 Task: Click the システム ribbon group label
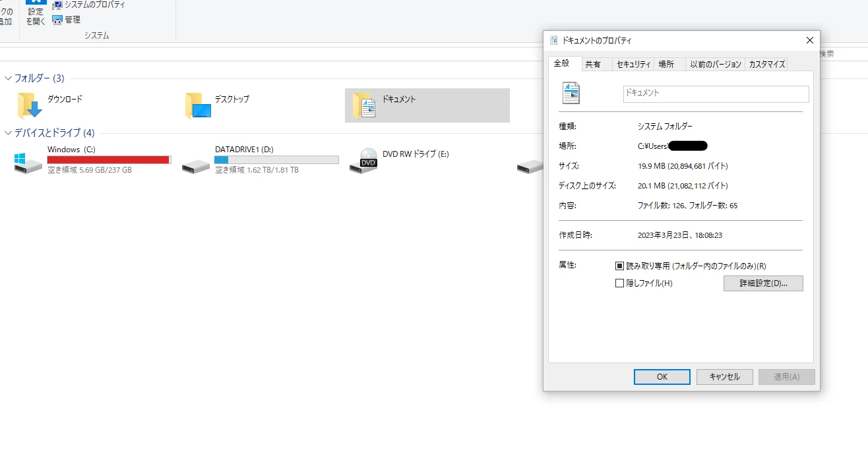(97, 36)
